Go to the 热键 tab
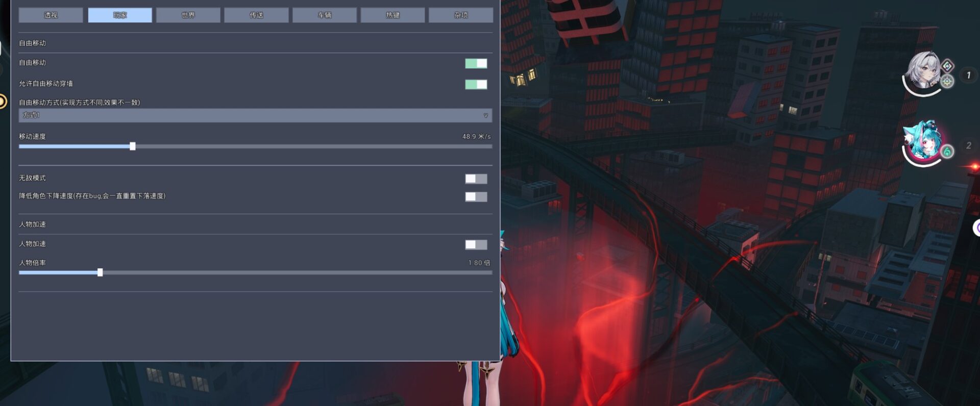 click(x=393, y=15)
